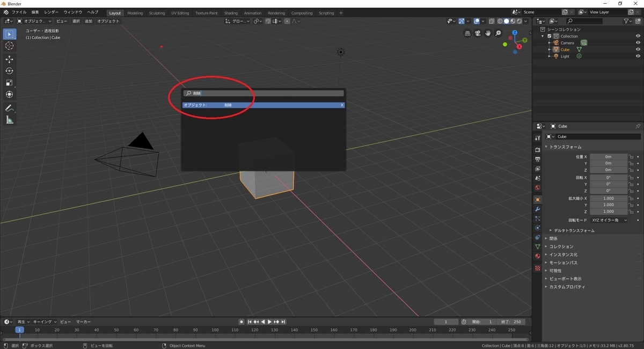This screenshot has width=644, height=349.
Task: Open the Particles properties tab
Action: click(538, 219)
